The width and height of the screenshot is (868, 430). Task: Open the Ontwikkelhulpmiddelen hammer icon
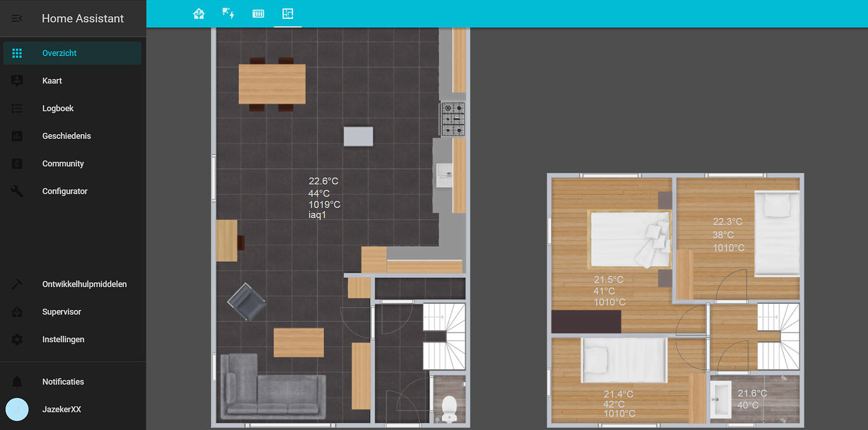(16, 284)
